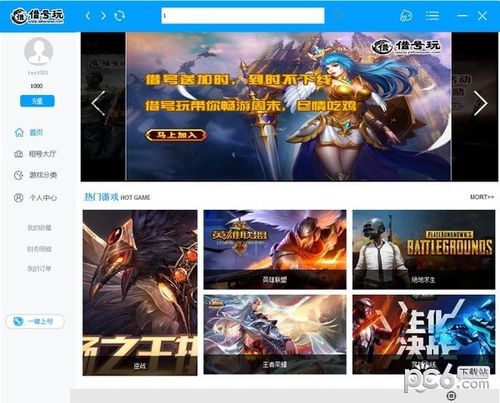The width and height of the screenshot is (500, 403).
Task: Click the back navigation arrow
Action: tap(88, 16)
